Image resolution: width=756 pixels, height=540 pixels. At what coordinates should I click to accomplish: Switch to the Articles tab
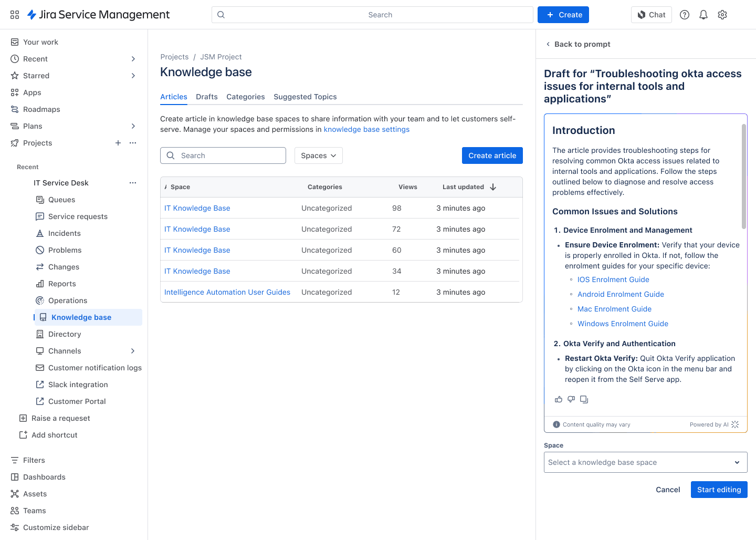pos(174,97)
